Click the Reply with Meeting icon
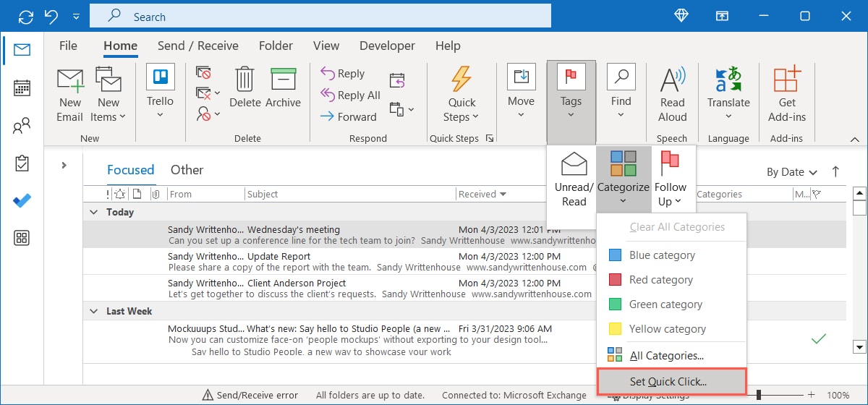 point(397,80)
